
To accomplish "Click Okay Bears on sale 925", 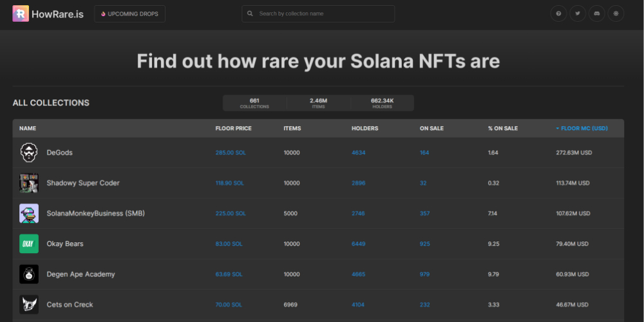I will pos(424,244).
